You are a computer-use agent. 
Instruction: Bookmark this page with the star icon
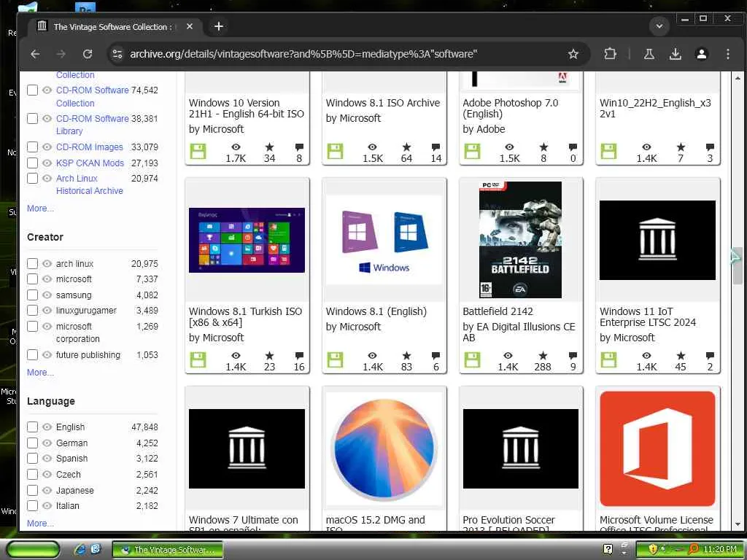[x=573, y=54]
